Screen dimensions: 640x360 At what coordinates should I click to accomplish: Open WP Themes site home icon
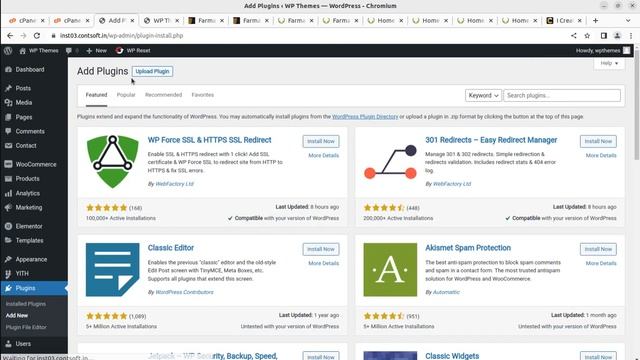(x=22, y=51)
